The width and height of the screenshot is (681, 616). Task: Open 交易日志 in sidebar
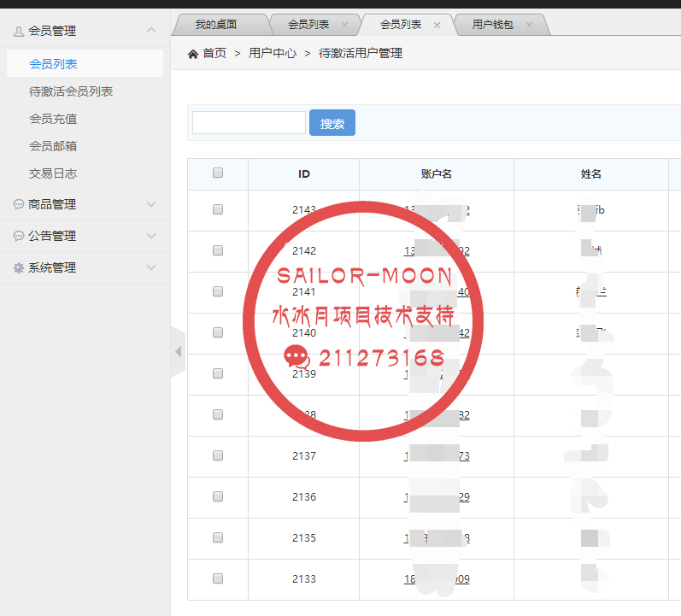[x=53, y=173]
